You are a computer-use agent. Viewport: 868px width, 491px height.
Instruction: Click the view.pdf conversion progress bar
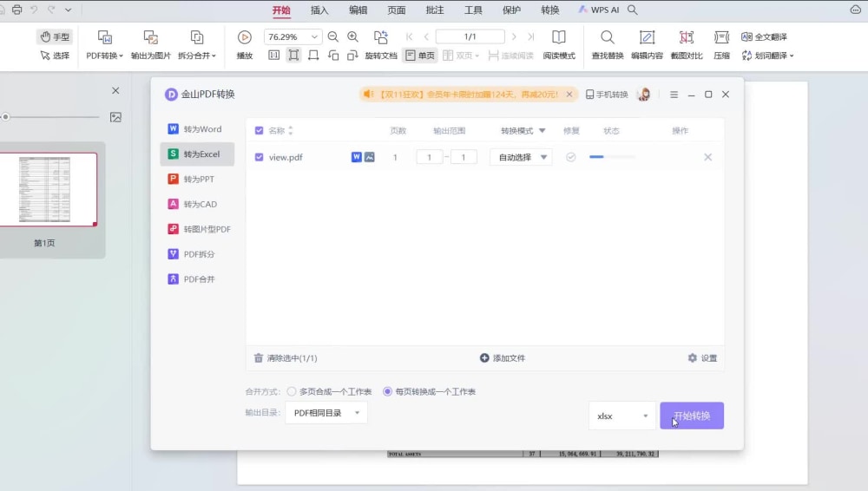[x=612, y=157]
